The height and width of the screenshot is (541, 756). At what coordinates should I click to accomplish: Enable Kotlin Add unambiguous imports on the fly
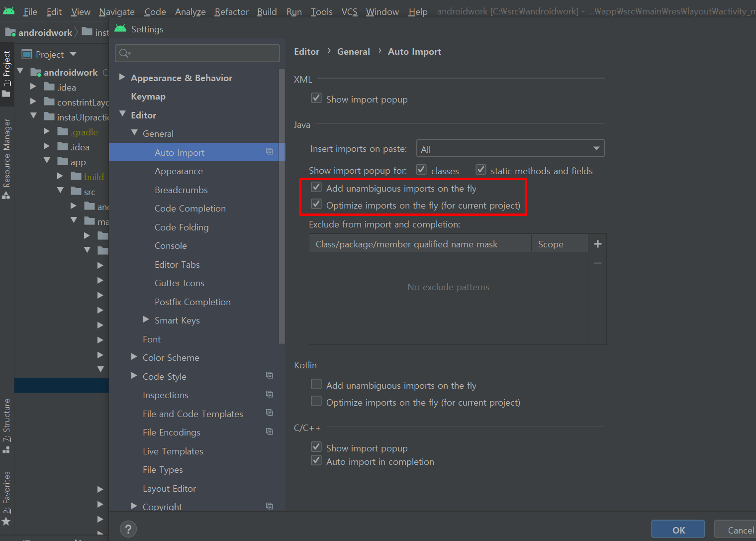[x=316, y=384]
